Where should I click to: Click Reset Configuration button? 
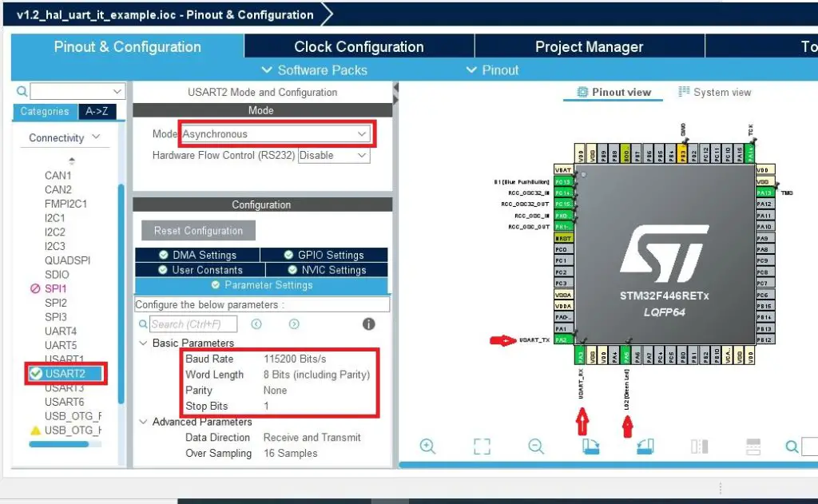tap(198, 231)
